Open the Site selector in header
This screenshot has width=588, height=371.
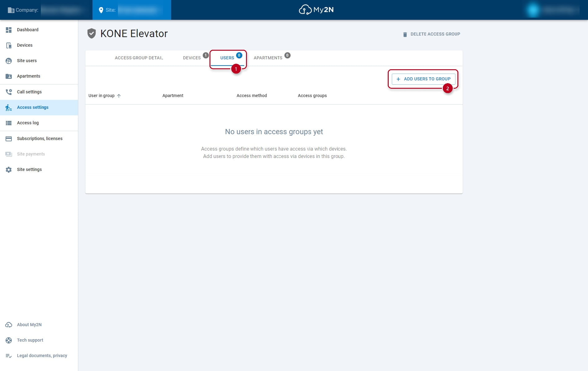click(x=132, y=10)
